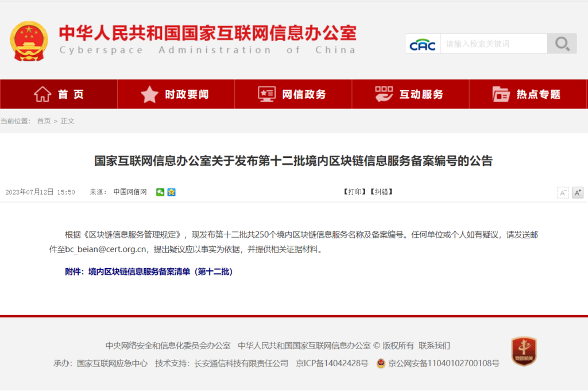
Task: Click the national emblem logo
Action: coord(29,41)
